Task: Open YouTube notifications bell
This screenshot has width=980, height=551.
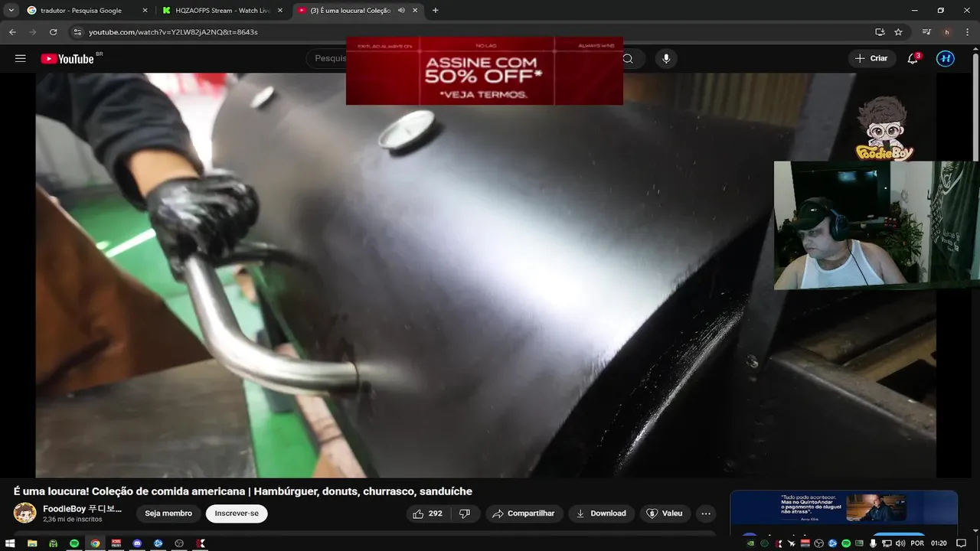Action: tap(913, 59)
